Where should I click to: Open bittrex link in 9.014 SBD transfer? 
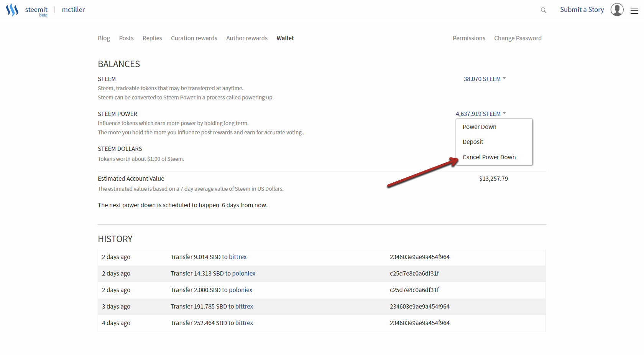(x=238, y=257)
